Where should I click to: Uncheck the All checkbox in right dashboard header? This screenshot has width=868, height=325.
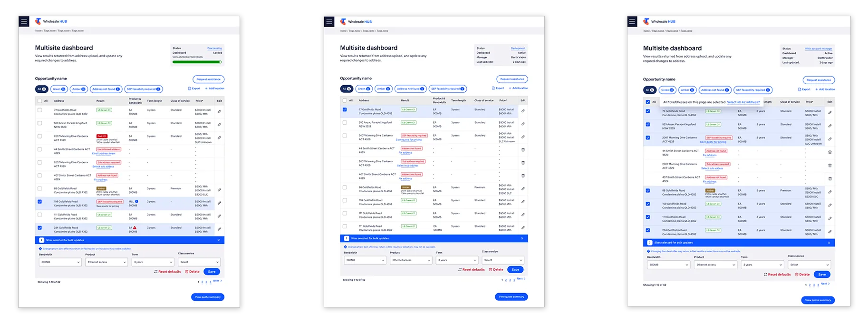(x=648, y=102)
